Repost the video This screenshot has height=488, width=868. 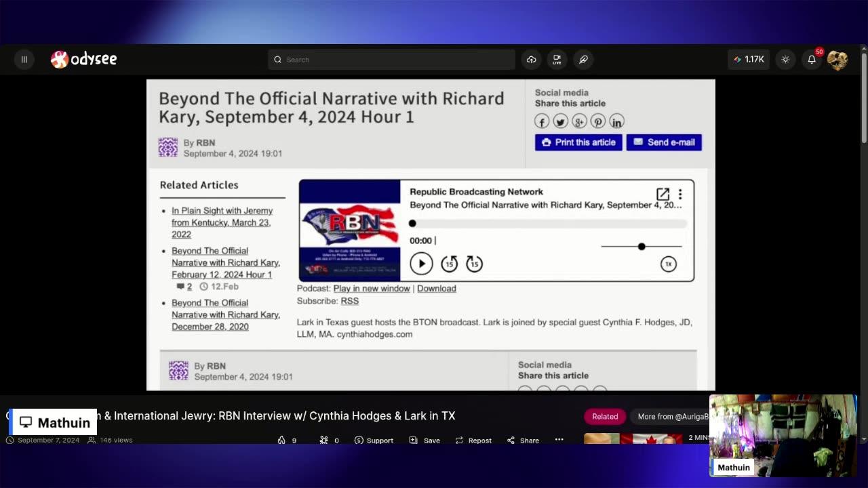473,441
